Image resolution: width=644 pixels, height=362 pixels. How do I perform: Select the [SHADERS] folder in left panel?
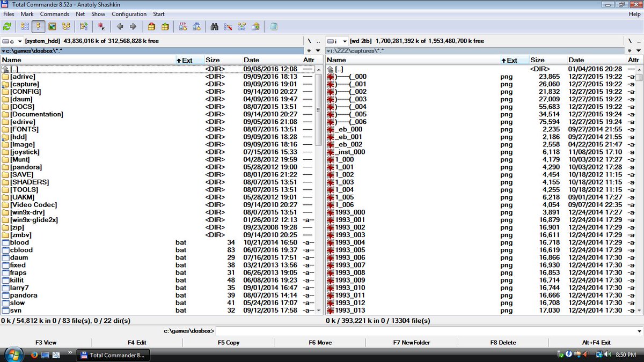(x=157, y=182)
